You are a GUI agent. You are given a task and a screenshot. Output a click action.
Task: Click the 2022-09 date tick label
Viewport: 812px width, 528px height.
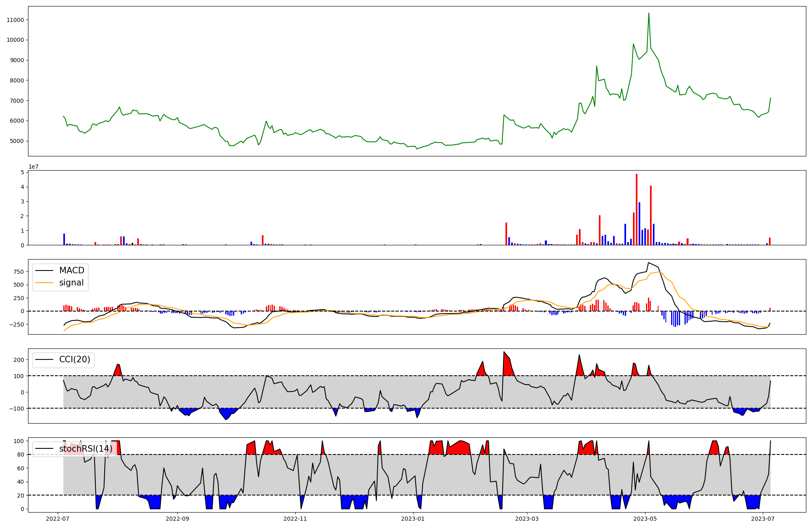pyautogui.click(x=178, y=519)
